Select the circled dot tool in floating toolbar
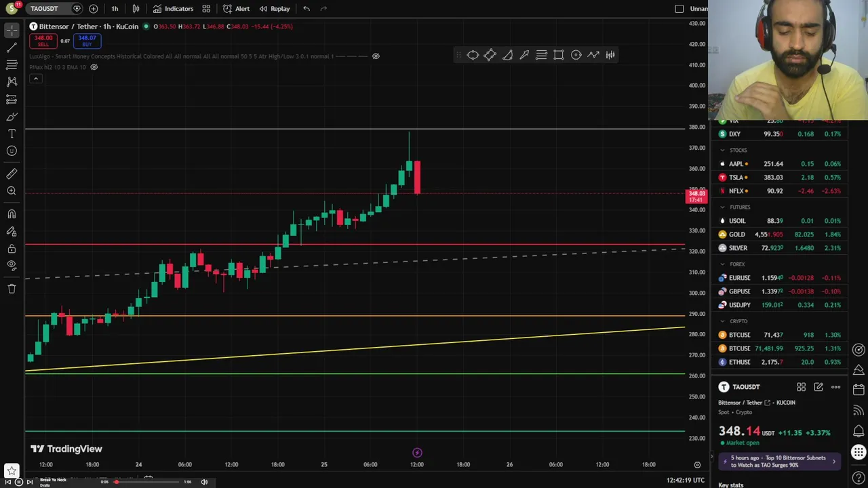 pos(576,55)
